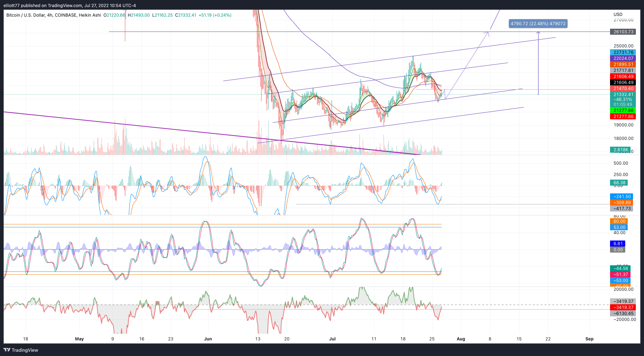Click the blue value label 6.81
Viewport: 644px width, 356px height.
click(618, 244)
